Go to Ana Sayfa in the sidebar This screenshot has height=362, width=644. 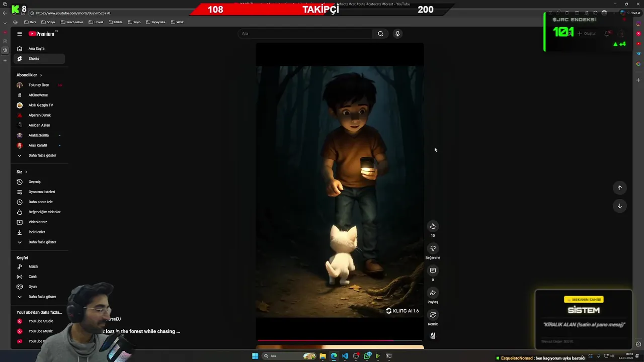[39, 49]
